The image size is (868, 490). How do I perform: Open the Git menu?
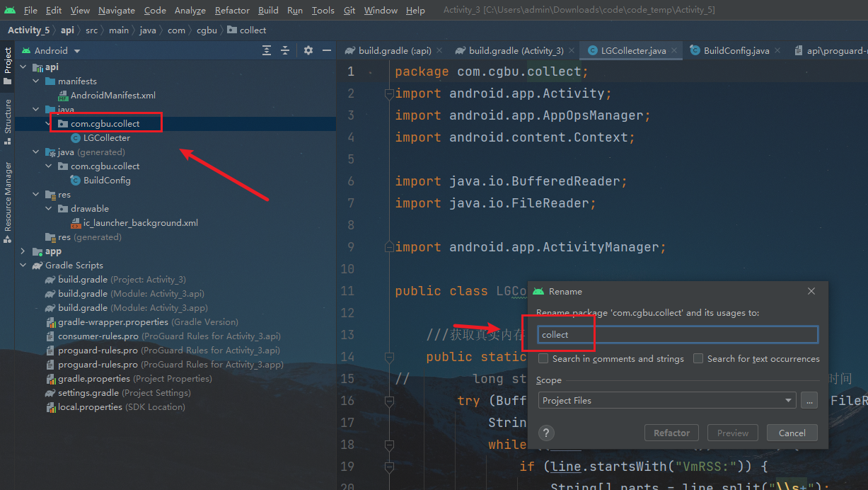click(x=349, y=11)
